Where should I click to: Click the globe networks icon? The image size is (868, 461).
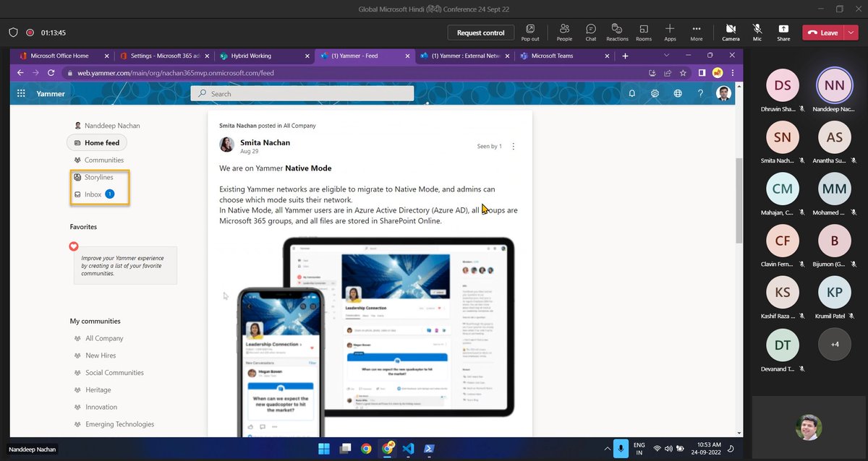tap(678, 93)
